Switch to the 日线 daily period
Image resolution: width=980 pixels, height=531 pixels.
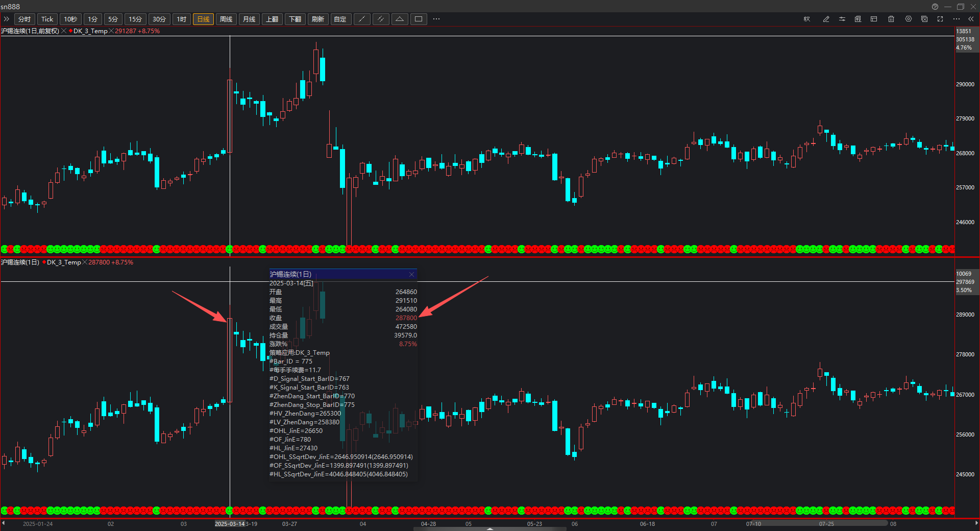pyautogui.click(x=203, y=19)
